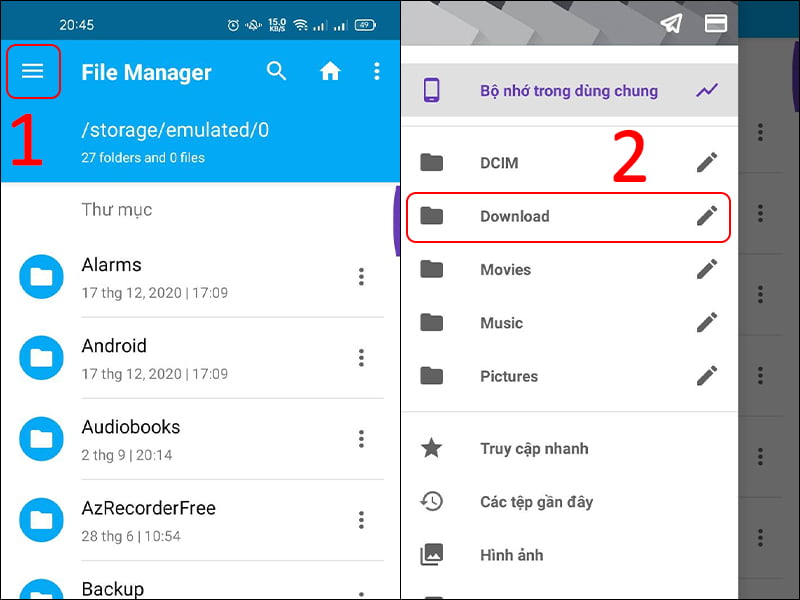
Task: Tap AzRecorderFree date '28 thg 6 | 10:54'
Action: 131,536
